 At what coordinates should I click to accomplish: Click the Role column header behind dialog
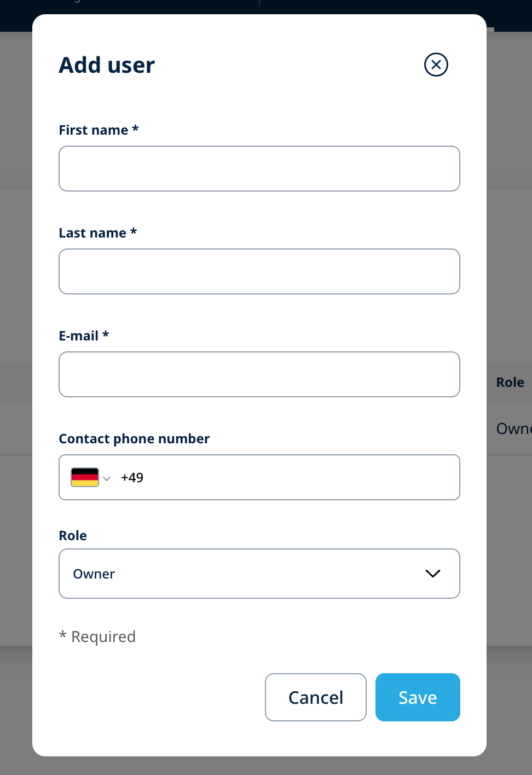(x=510, y=383)
